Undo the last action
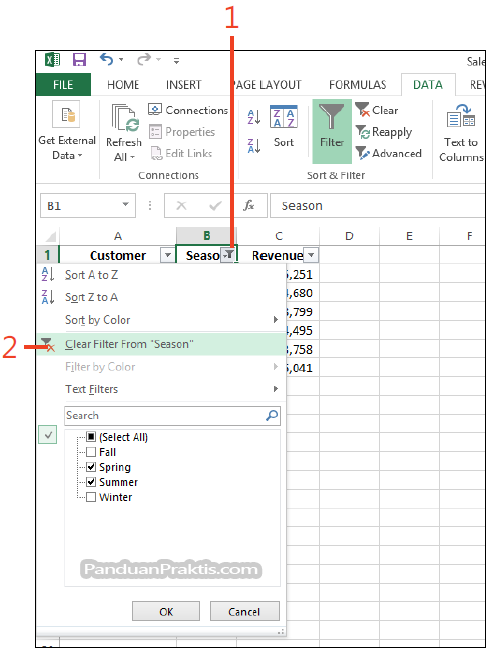The width and height of the screenshot is (489, 653). [106, 60]
